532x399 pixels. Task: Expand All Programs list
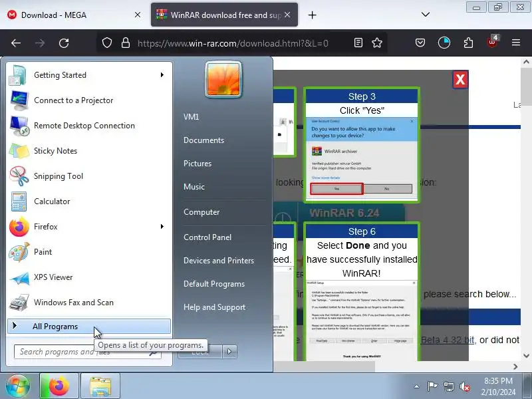pos(89,327)
